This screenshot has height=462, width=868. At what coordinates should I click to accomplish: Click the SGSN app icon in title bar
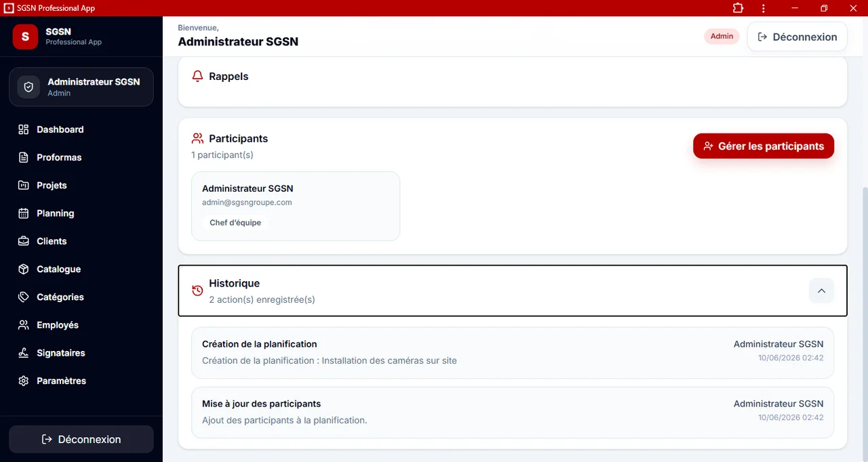coord(9,8)
